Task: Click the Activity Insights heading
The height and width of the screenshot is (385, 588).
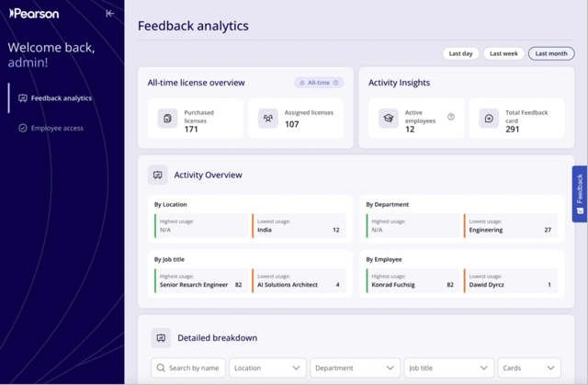Action: point(399,83)
